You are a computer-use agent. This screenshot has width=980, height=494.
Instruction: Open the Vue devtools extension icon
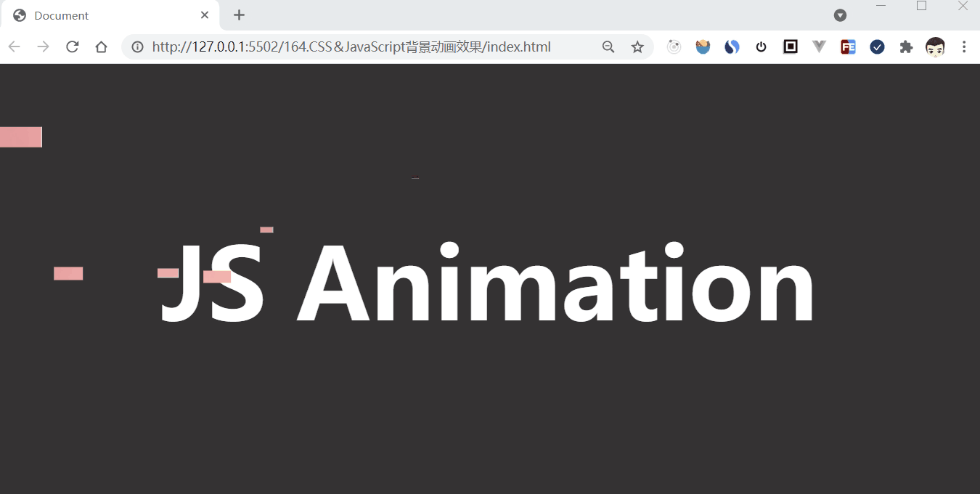coord(820,47)
